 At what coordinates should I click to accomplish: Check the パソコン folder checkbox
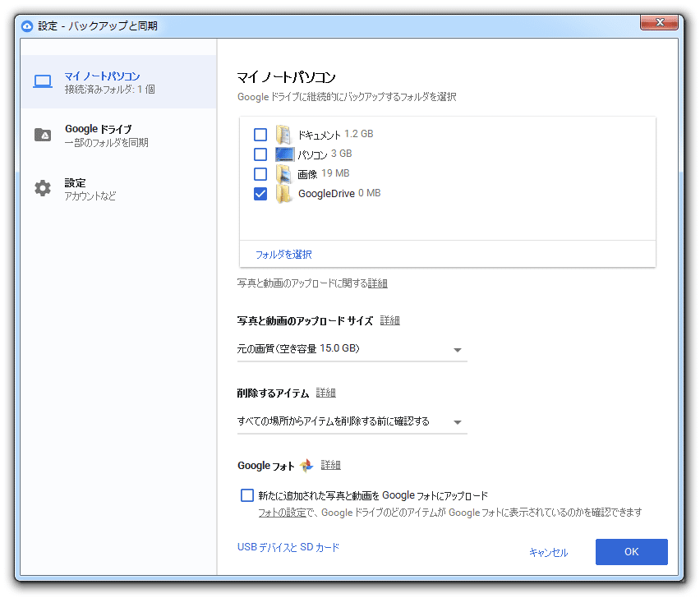260,154
